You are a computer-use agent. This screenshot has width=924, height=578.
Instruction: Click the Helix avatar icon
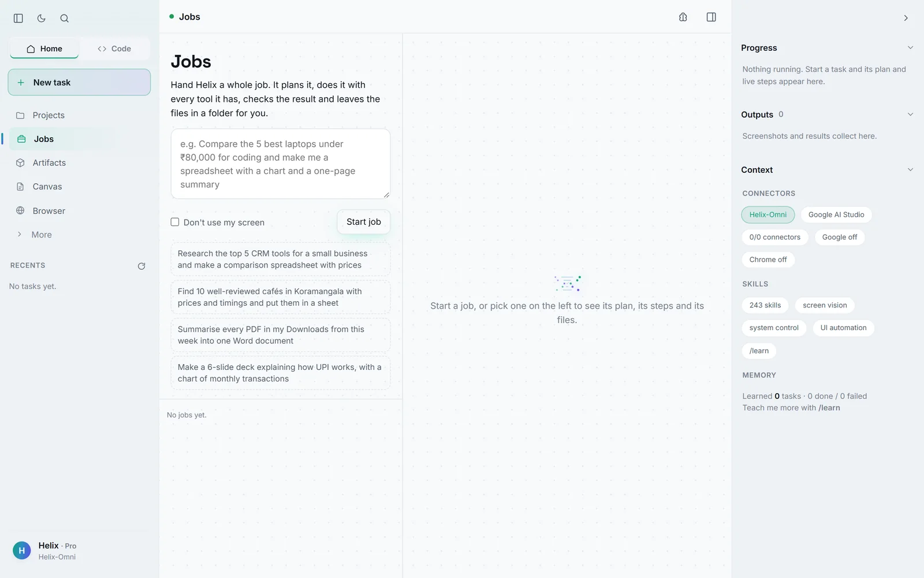click(22, 551)
